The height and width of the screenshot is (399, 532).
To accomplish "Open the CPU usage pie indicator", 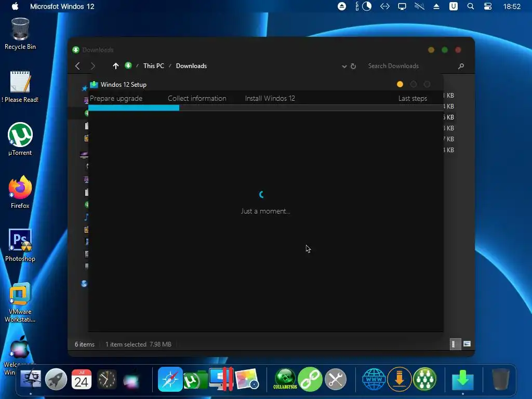I will click(x=367, y=6).
